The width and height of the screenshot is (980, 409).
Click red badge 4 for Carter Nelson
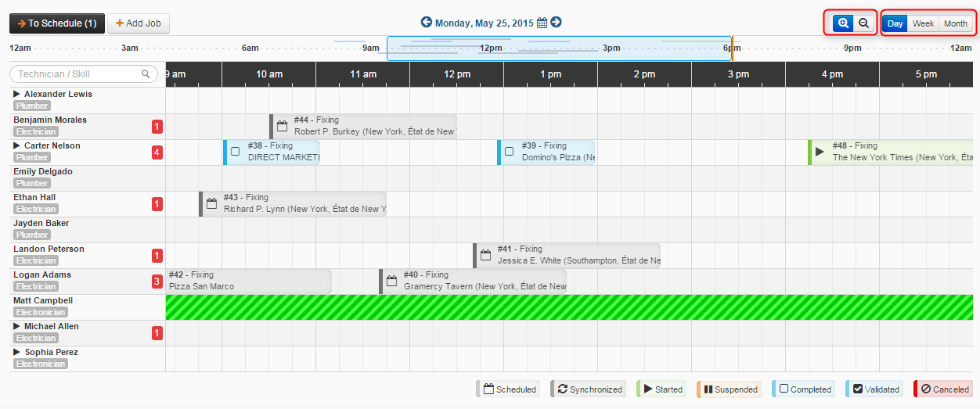point(157,152)
